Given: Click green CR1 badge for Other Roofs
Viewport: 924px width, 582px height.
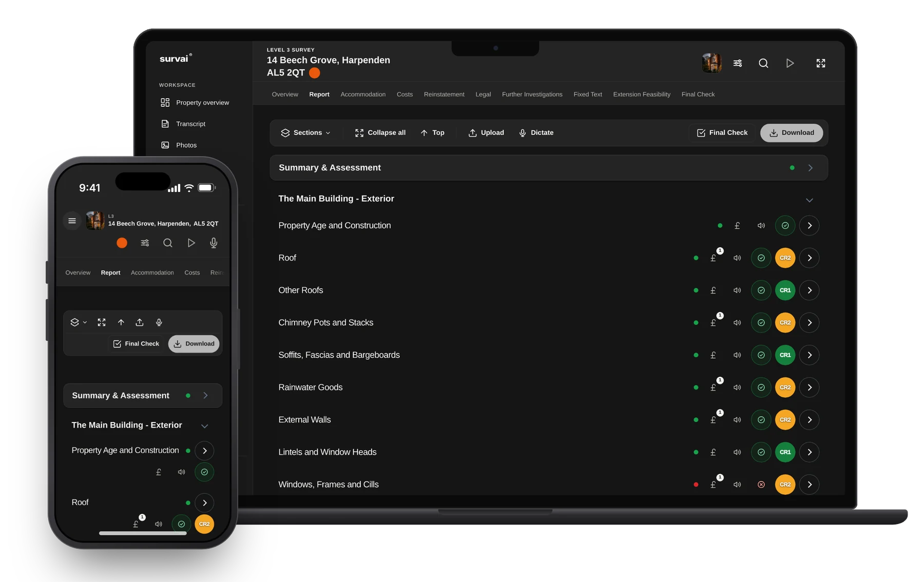Looking at the screenshot, I should click(785, 290).
